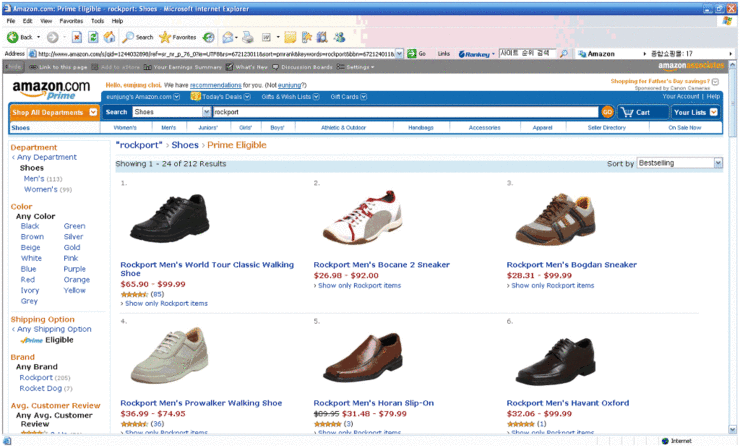This screenshot has width=740, height=448.
Task: Click Any Shipping Option link
Action: pos(54,329)
